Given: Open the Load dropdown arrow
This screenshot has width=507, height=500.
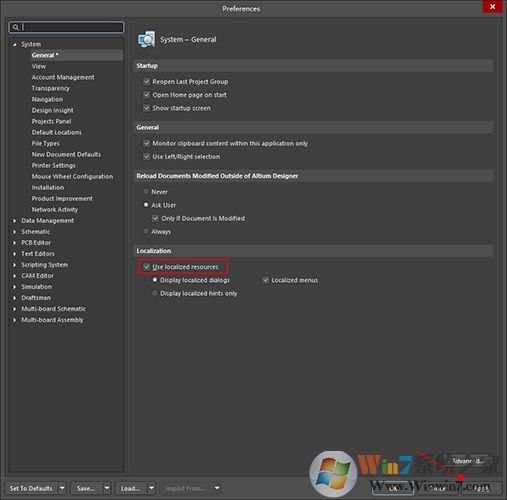Looking at the screenshot, I should coord(151,488).
